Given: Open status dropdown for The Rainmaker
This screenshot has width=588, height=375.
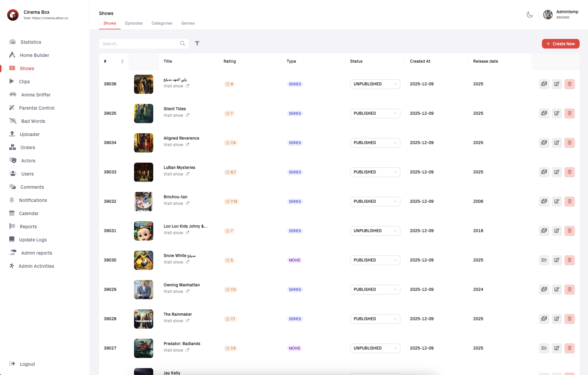Looking at the screenshot, I should coord(375,319).
